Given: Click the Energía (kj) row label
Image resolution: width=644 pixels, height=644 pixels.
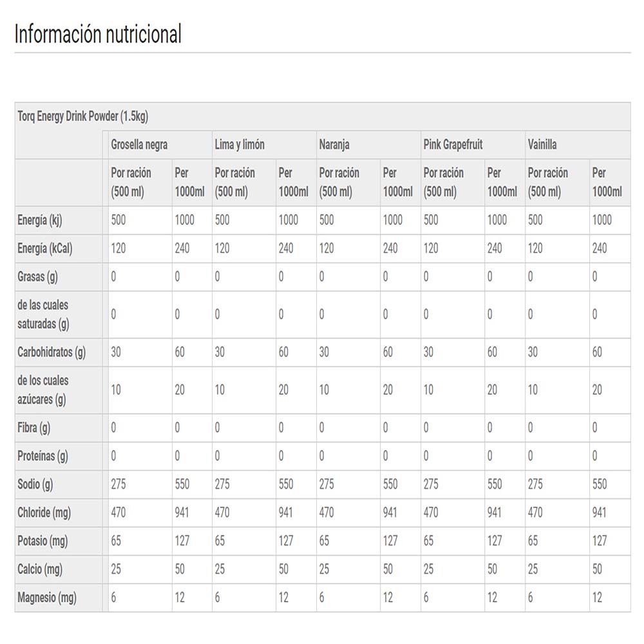Looking at the screenshot, I should pos(40,220).
